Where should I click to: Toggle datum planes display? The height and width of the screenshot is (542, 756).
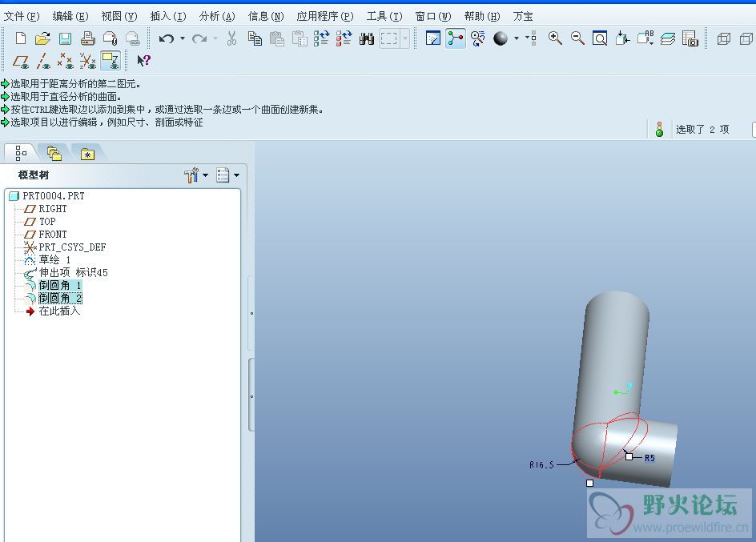[x=21, y=61]
